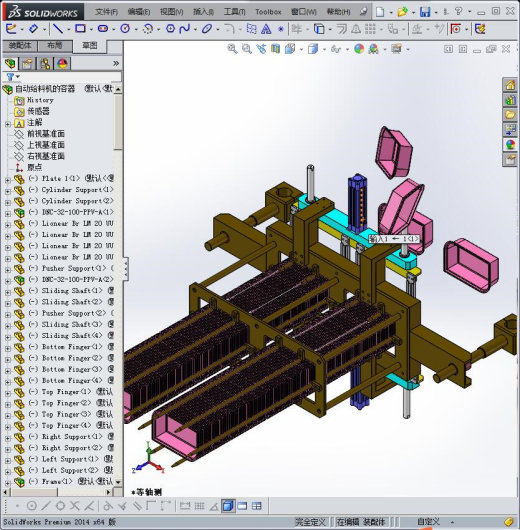
Task: Open SolidWorks Resources in task pane
Action: tap(510, 85)
